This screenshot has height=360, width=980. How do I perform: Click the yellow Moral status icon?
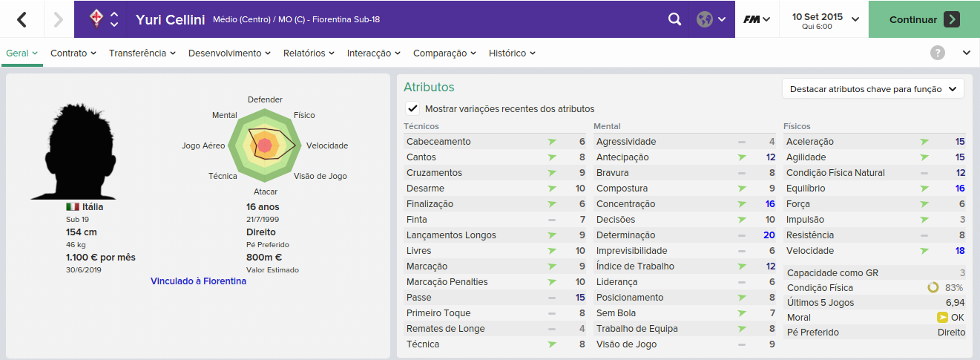tap(942, 317)
